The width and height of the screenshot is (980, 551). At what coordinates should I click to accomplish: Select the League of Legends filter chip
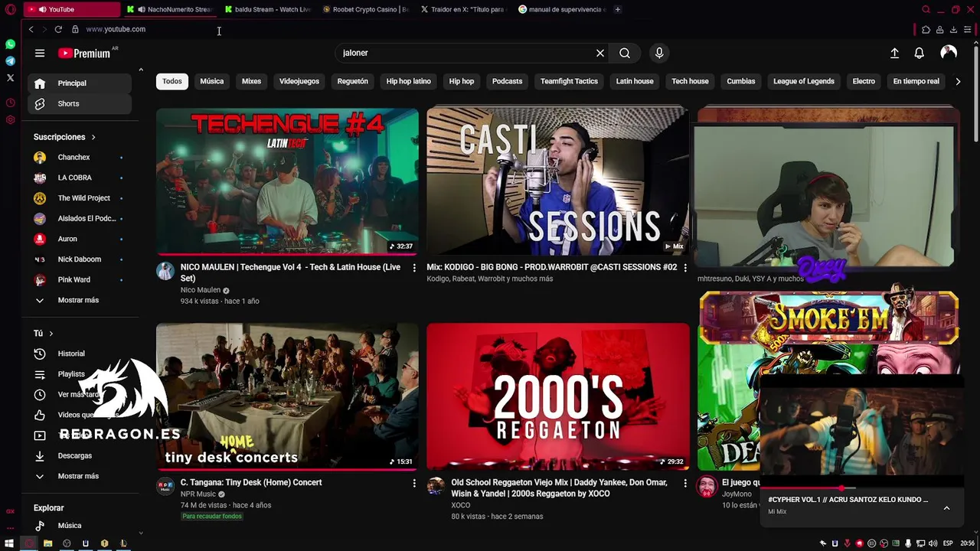coord(804,81)
